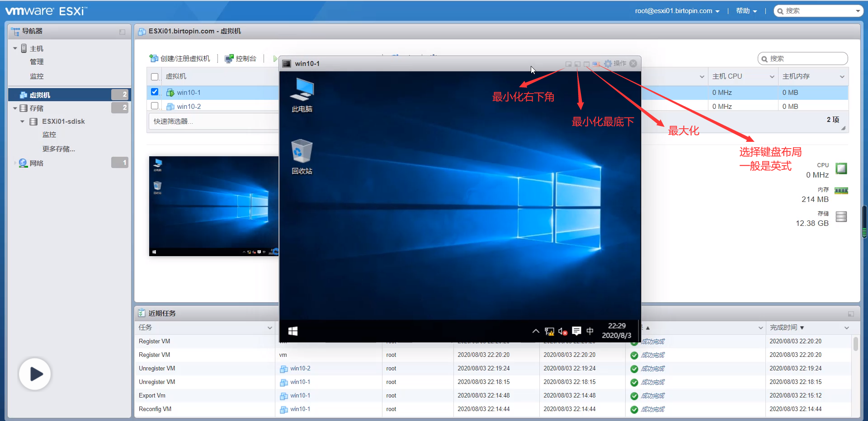The image size is (868, 421).
Task: Click the muted volume icon in the tray
Action: click(x=563, y=332)
